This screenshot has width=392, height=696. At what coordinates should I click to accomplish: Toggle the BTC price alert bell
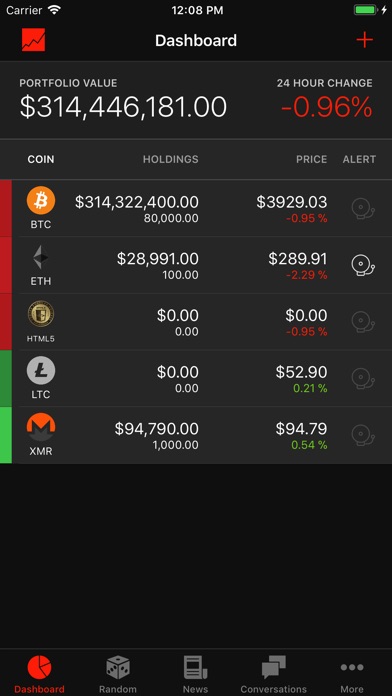click(363, 209)
